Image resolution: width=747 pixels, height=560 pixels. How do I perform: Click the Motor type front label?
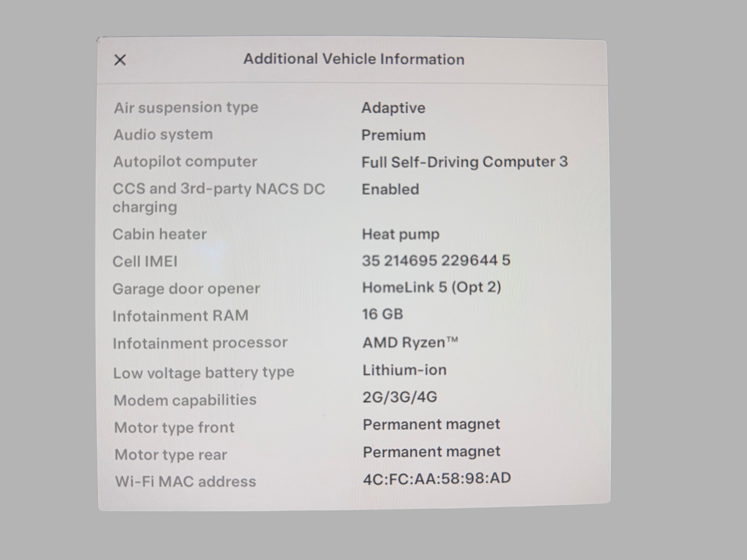174,428
